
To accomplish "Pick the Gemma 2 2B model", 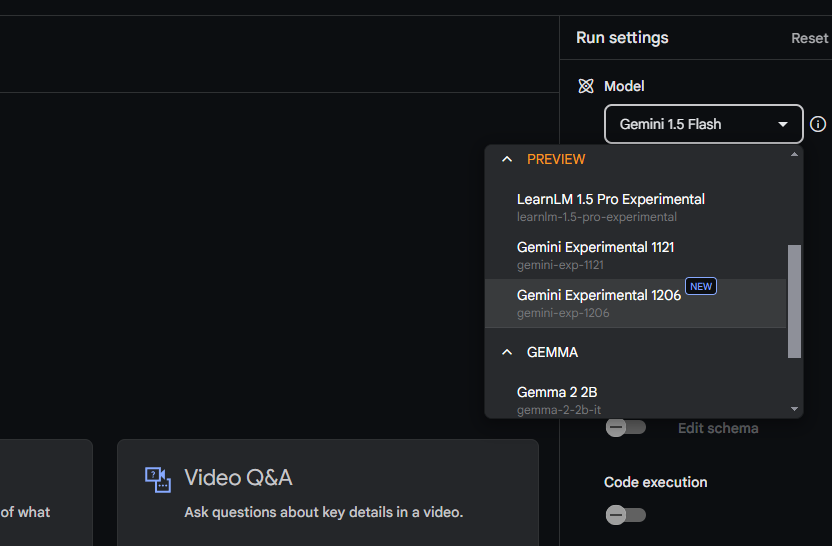I will point(557,399).
